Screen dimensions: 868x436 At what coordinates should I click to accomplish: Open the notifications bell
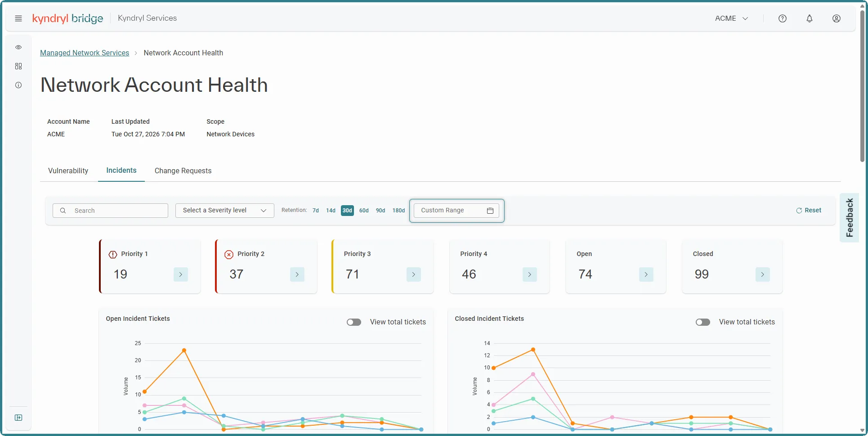pos(810,18)
